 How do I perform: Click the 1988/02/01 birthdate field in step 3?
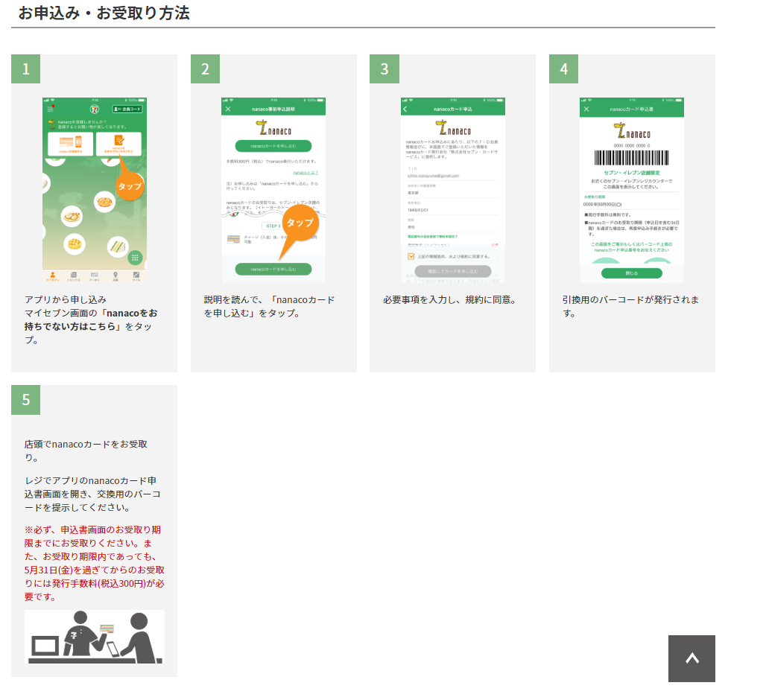(452, 210)
